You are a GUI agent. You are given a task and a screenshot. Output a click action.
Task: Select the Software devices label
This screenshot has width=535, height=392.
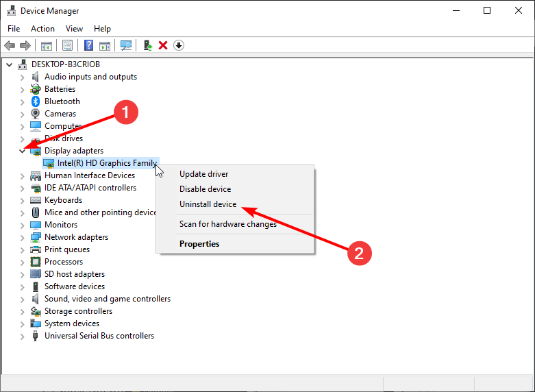[75, 286]
